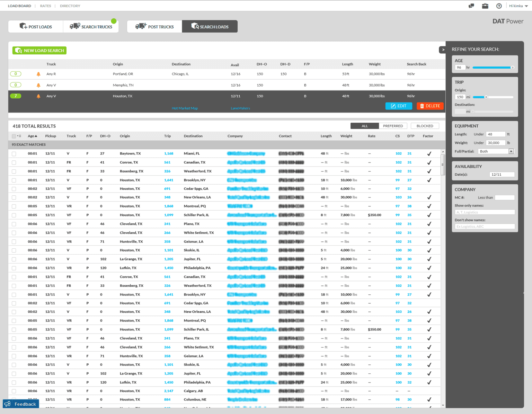This screenshot has width=532, height=414.
Task: Switch to the Search Loads tab
Action: pos(210,26)
